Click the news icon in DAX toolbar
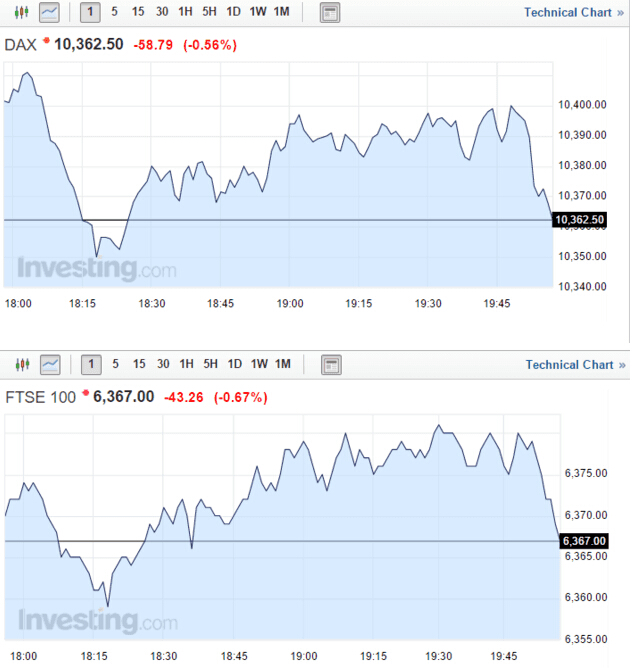 click(330, 13)
